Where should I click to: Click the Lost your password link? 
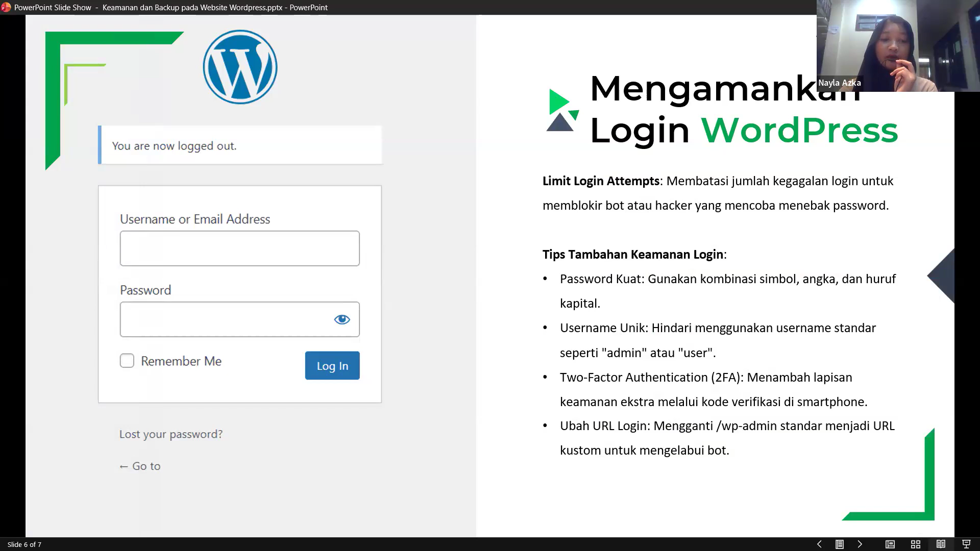click(171, 434)
